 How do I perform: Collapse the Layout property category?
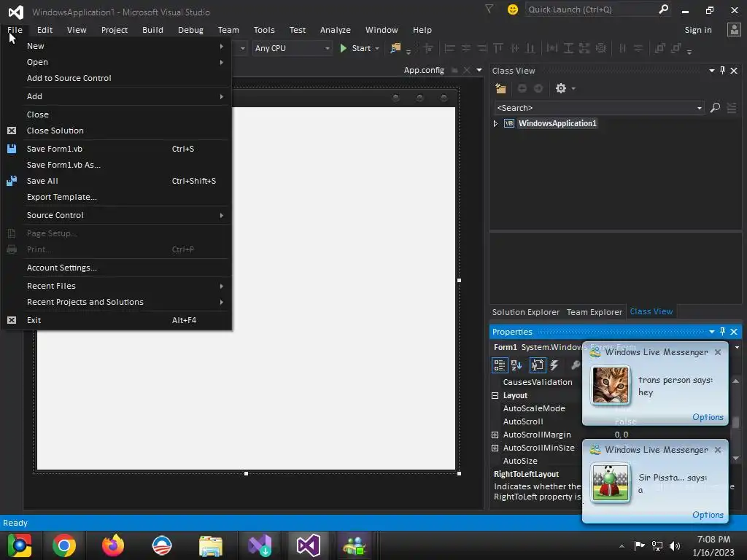(x=495, y=395)
